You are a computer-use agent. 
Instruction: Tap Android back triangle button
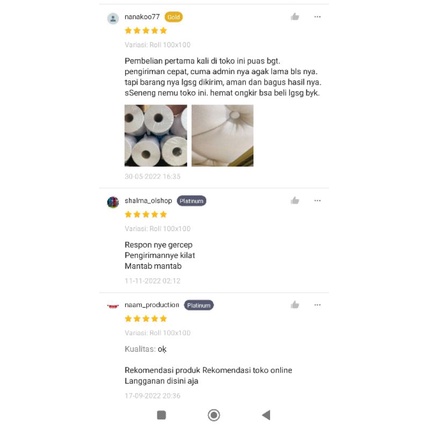pos(266,415)
